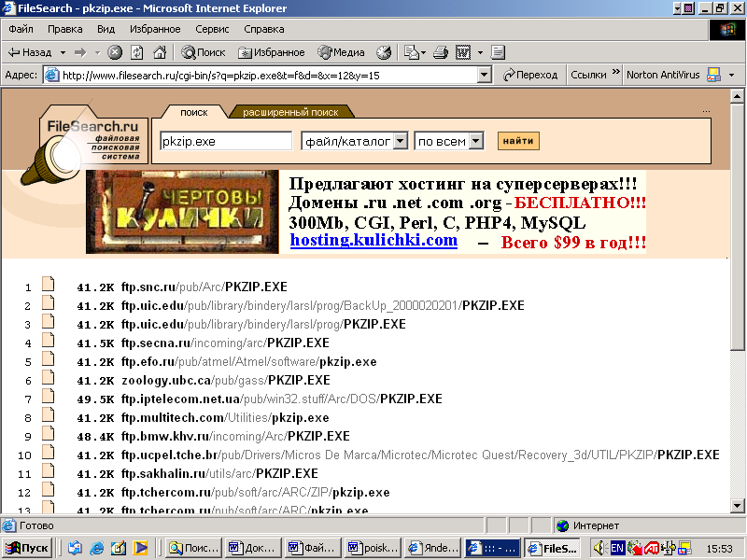This screenshot has height=560, width=747.
Task: Launch Internet Explorer from quick launch
Action: (97, 548)
